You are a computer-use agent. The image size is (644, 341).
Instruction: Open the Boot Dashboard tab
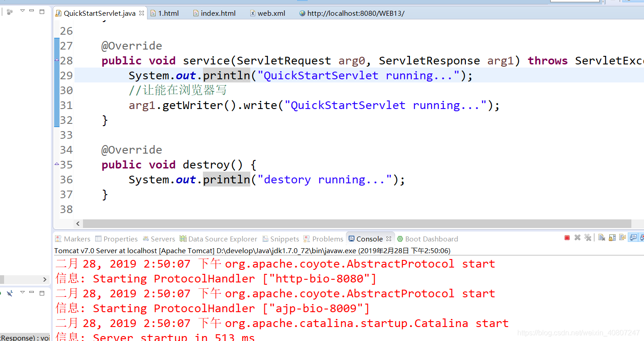pos(427,239)
